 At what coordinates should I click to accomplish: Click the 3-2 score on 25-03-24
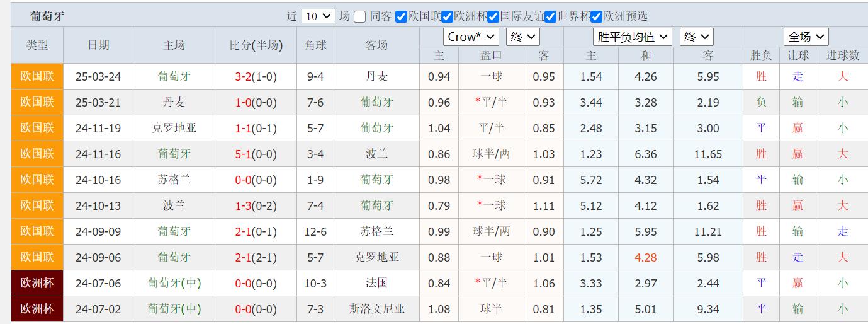[x=243, y=77]
